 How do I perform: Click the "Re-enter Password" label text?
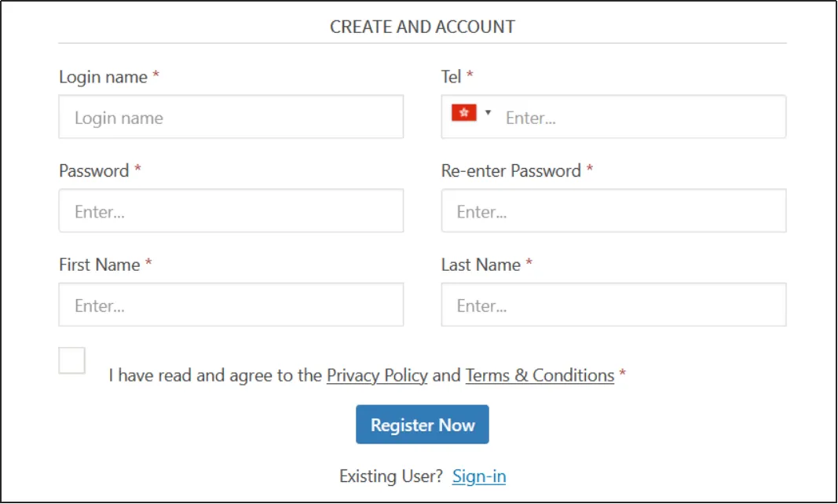coord(510,171)
